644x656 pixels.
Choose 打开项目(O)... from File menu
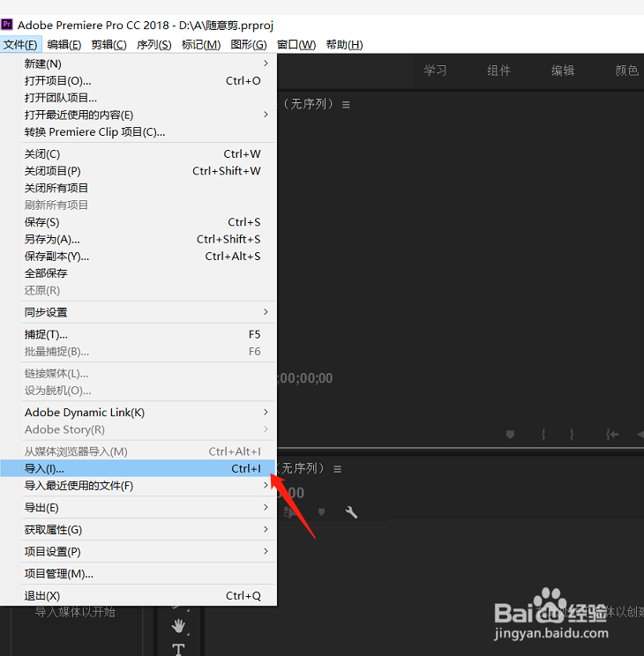click(x=139, y=81)
